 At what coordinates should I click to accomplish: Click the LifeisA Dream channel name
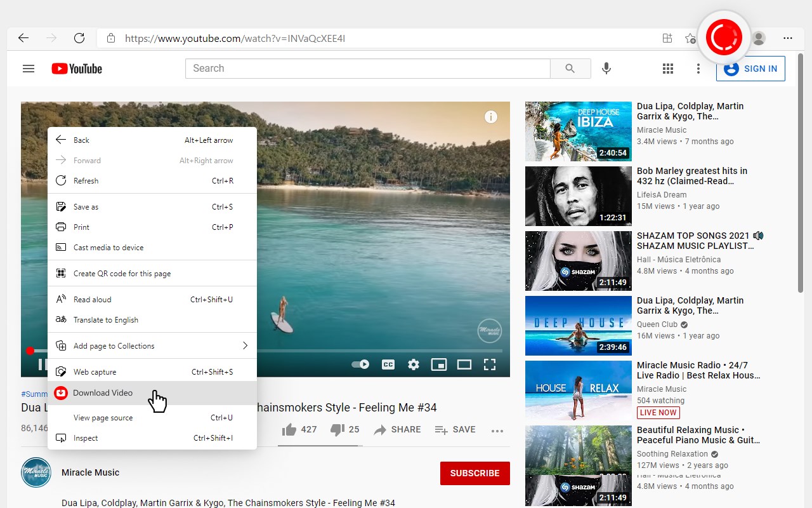click(x=662, y=195)
